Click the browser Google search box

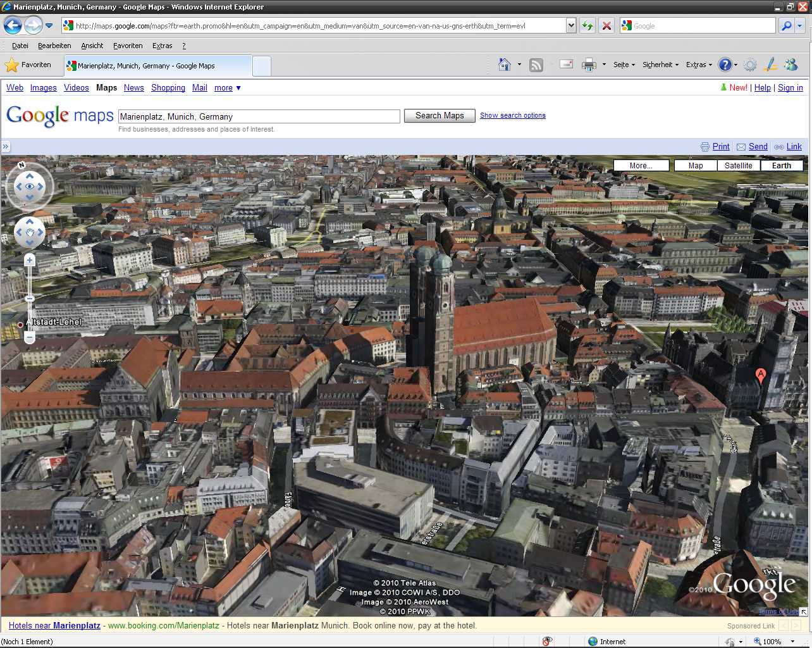(x=699, y=25)
